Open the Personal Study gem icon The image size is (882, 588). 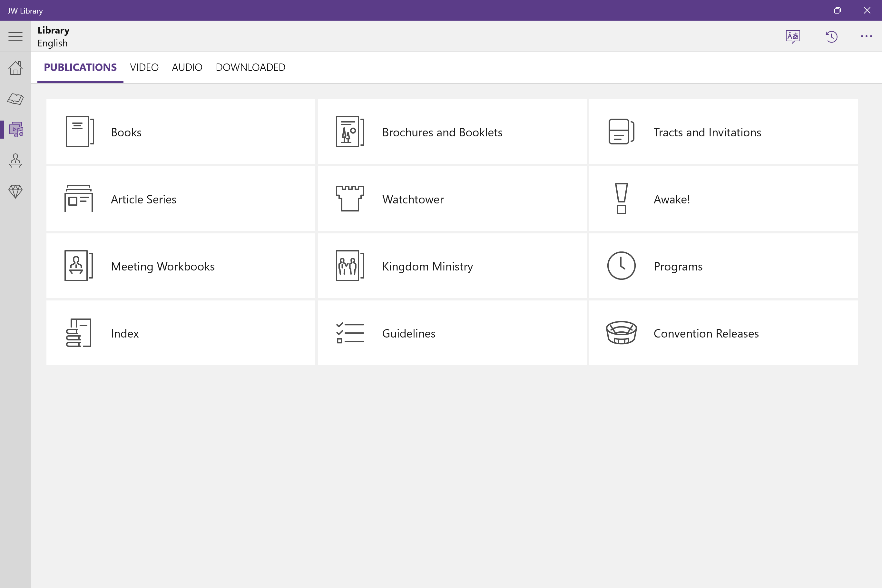click(15, 191)
